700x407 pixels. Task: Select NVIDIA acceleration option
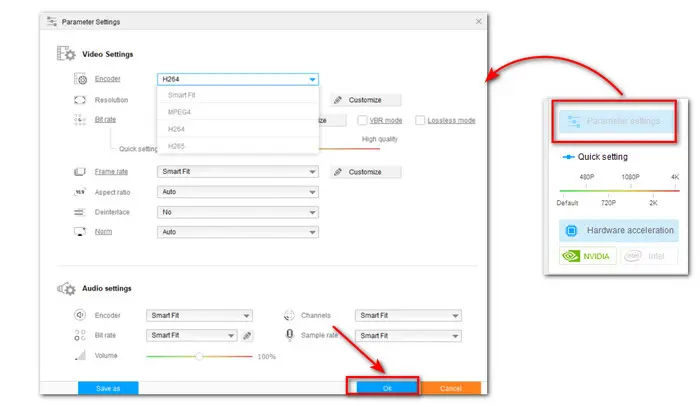(588, 256)
